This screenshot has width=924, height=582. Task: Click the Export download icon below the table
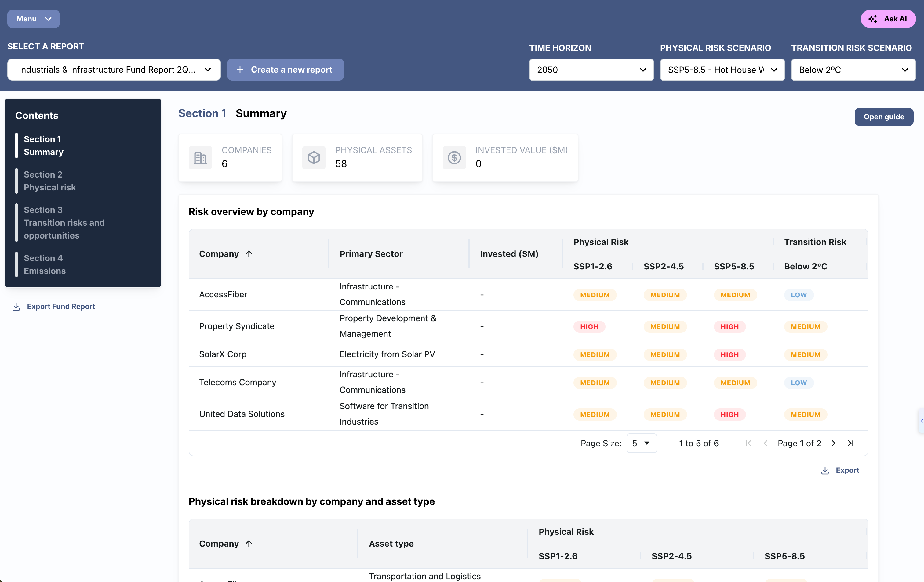point(825,470)
